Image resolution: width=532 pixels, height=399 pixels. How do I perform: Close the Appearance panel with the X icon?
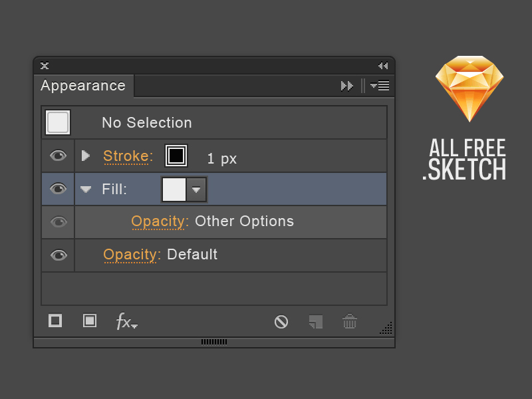point(45,65)
